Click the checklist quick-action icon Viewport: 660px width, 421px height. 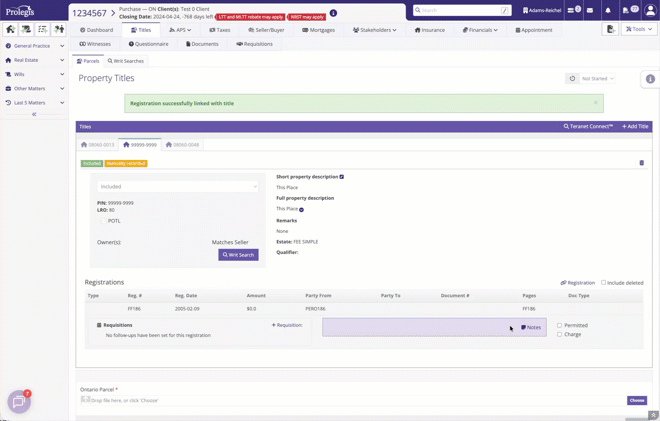click(x=43, y=29)
